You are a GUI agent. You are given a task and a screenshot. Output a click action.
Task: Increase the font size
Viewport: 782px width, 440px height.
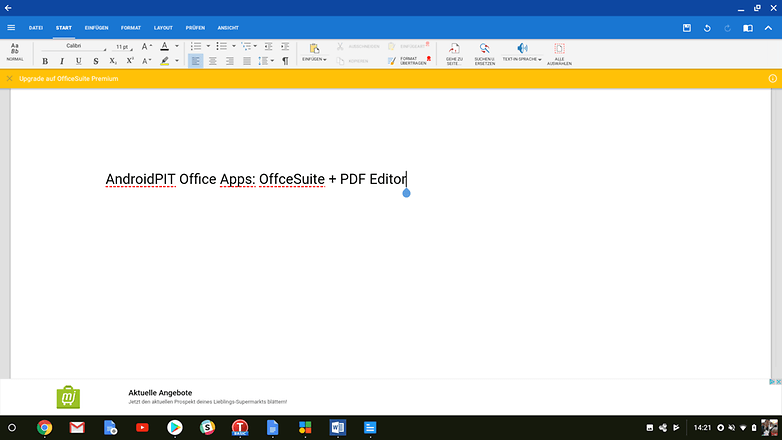point(147,46)
